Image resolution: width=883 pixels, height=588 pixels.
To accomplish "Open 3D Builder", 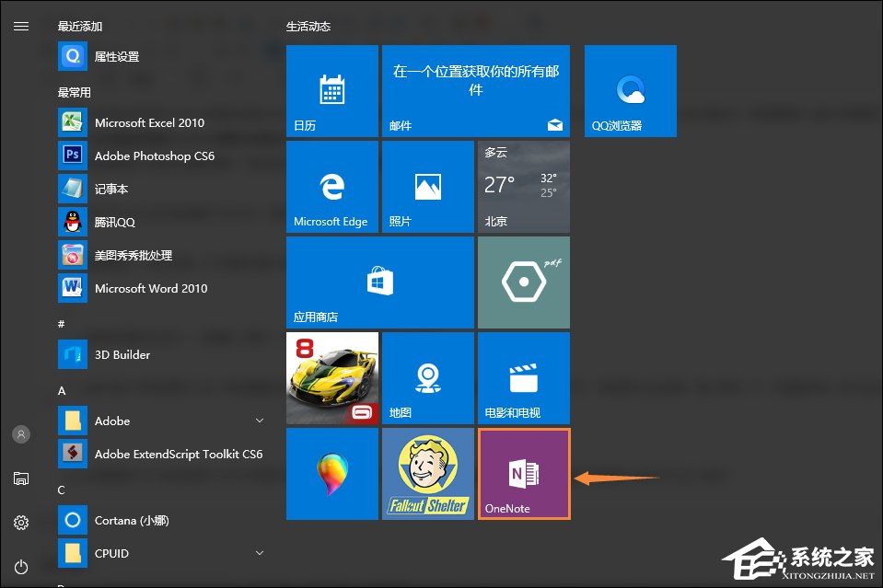I will pyautogui.click(x=122, y=354).
